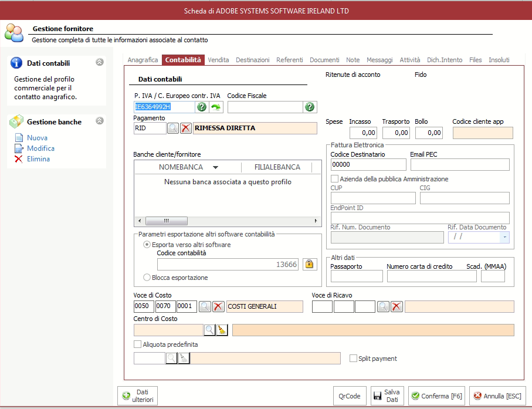Click the Passaporto input field
Viewport: 532px width, 409px height.
pyautogui.click(x=357, y=276)
